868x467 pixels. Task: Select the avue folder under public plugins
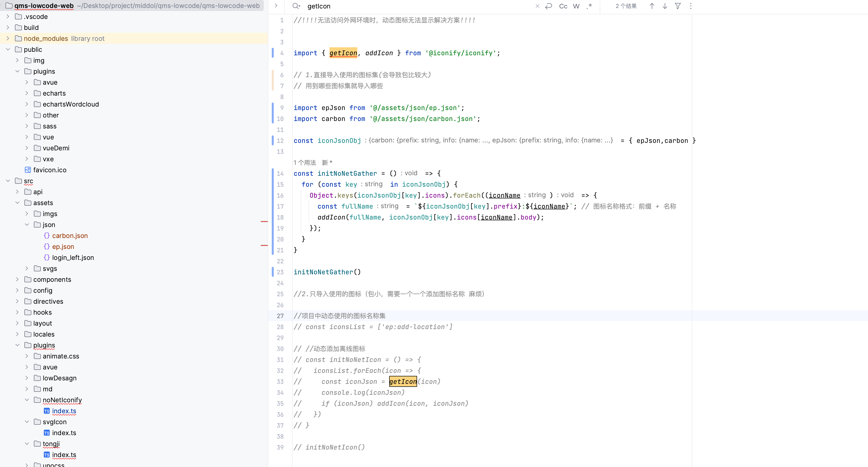tap(50, 82)
